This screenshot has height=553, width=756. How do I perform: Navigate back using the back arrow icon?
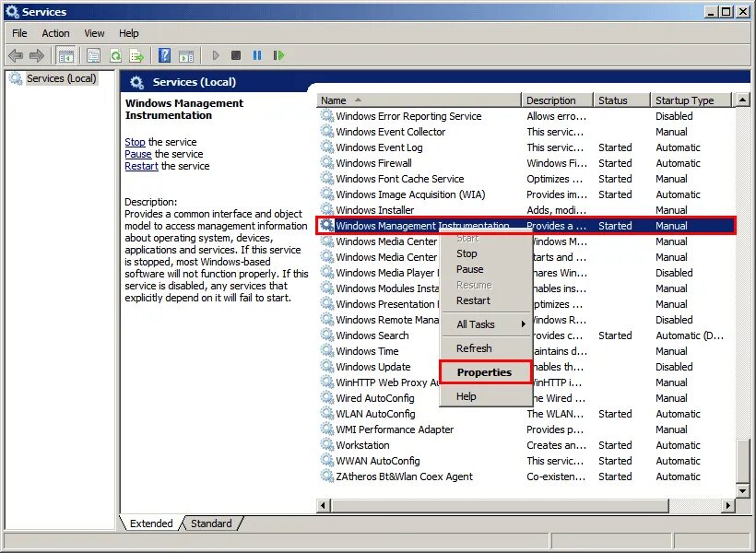15,55
